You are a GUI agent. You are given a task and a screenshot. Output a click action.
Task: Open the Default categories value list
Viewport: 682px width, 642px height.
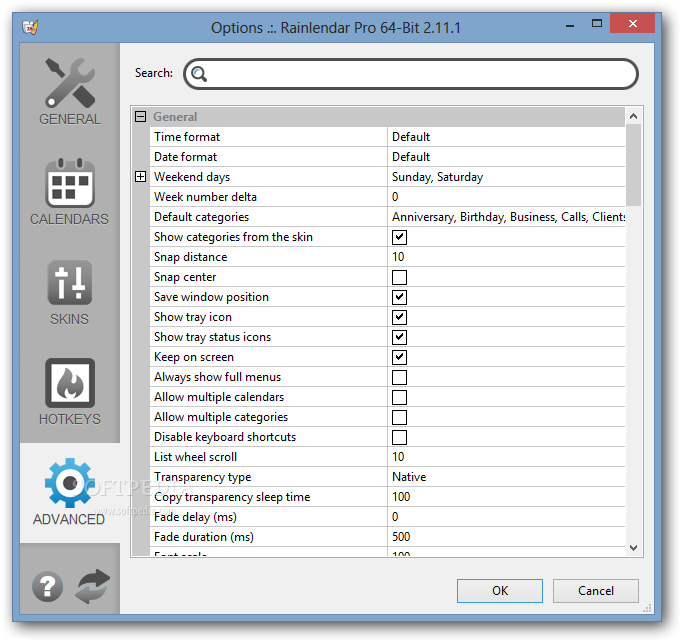tap(506, 217)
